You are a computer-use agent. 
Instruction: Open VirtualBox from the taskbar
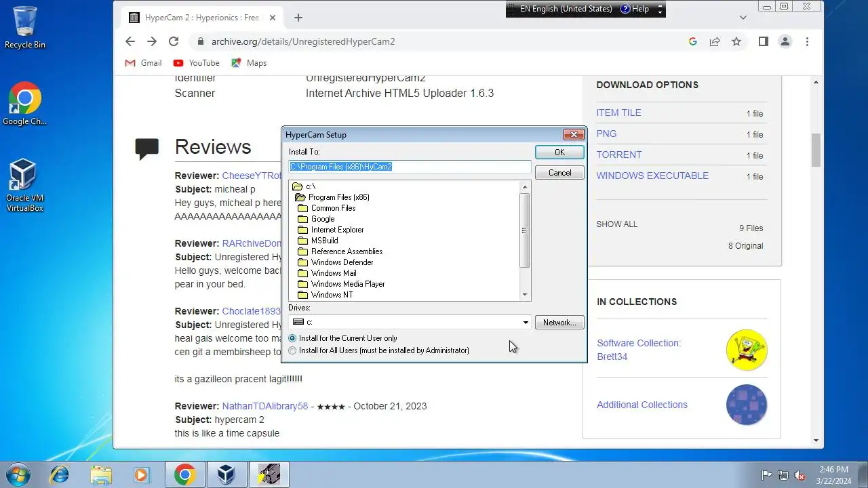226,474
